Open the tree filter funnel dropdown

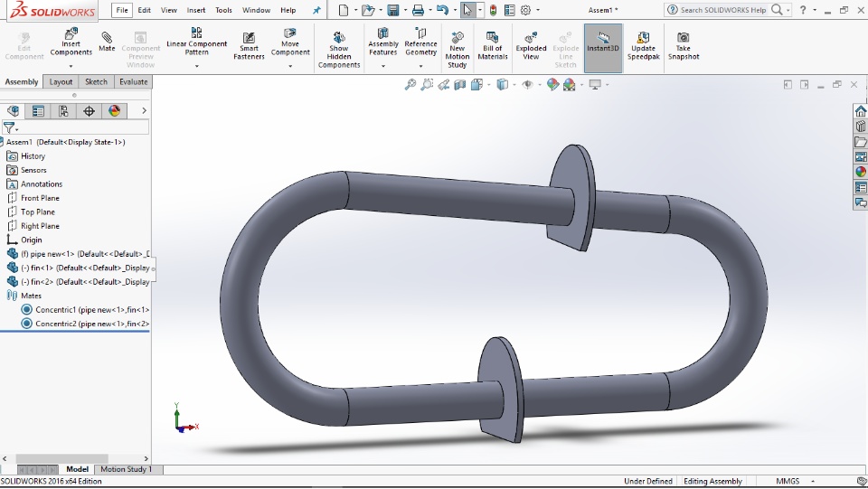tap(11, 127)
